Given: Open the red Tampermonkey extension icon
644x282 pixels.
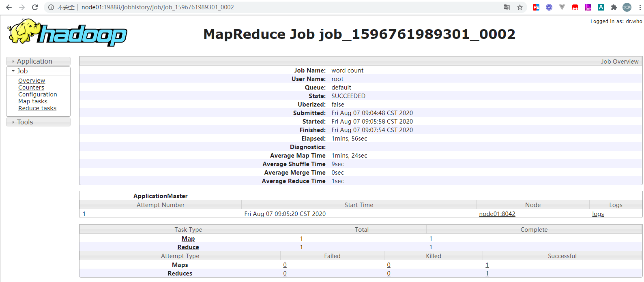Looking at the screenshot, I should [575, 7].
